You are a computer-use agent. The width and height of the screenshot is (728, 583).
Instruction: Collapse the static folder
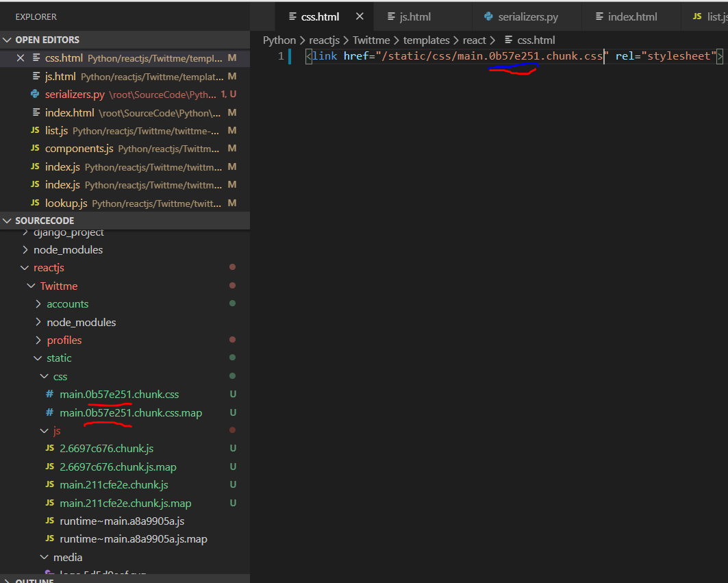(x=59, y=358)
